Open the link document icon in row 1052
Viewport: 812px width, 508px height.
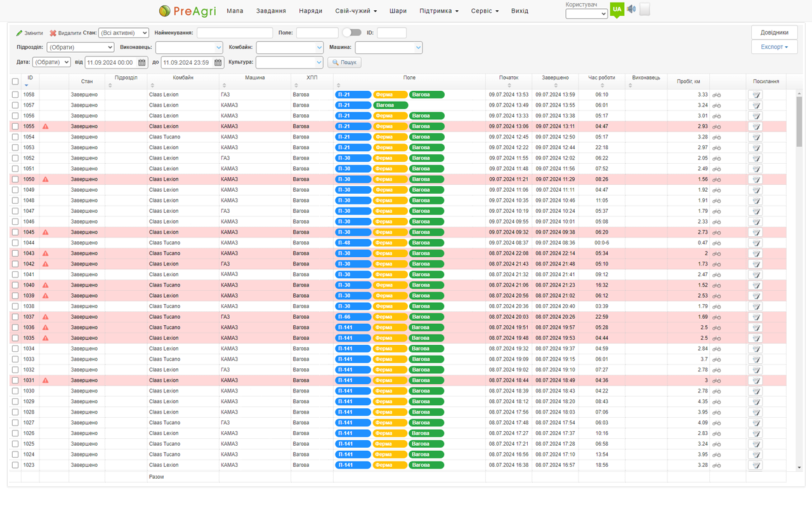[756, 158]
